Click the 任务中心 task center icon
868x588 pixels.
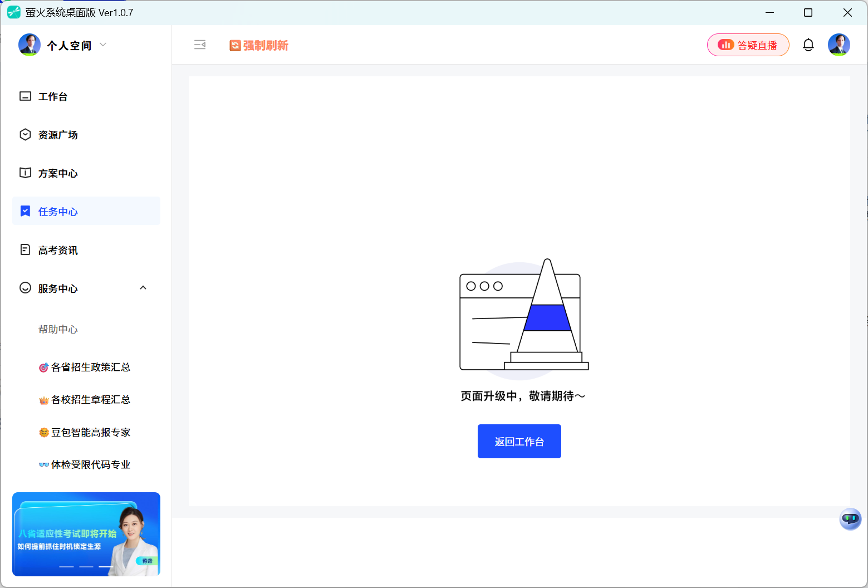(25, 211)
